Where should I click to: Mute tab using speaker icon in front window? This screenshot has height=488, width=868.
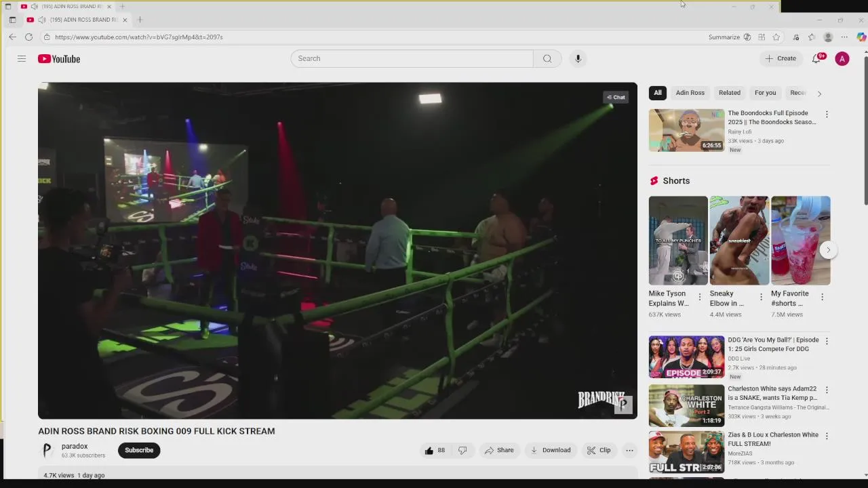pyautogui.click(x=41, y=20)
